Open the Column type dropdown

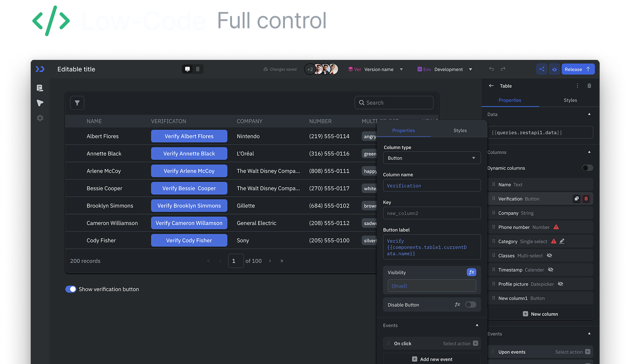click(x=432, y=158)
